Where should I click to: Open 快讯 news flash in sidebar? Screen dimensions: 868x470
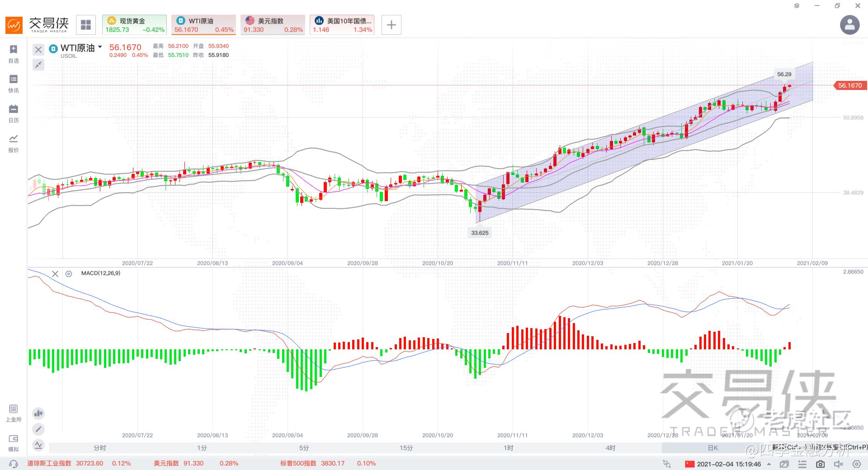point(14,84)
